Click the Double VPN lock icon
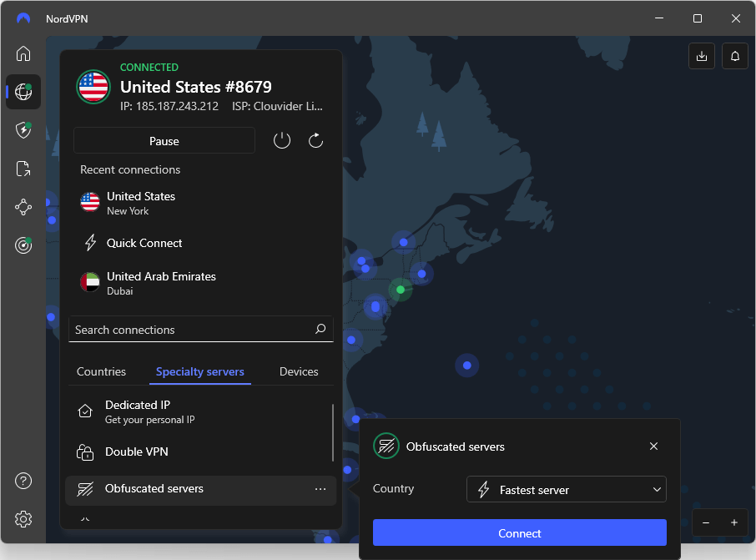 coord(85,452)
